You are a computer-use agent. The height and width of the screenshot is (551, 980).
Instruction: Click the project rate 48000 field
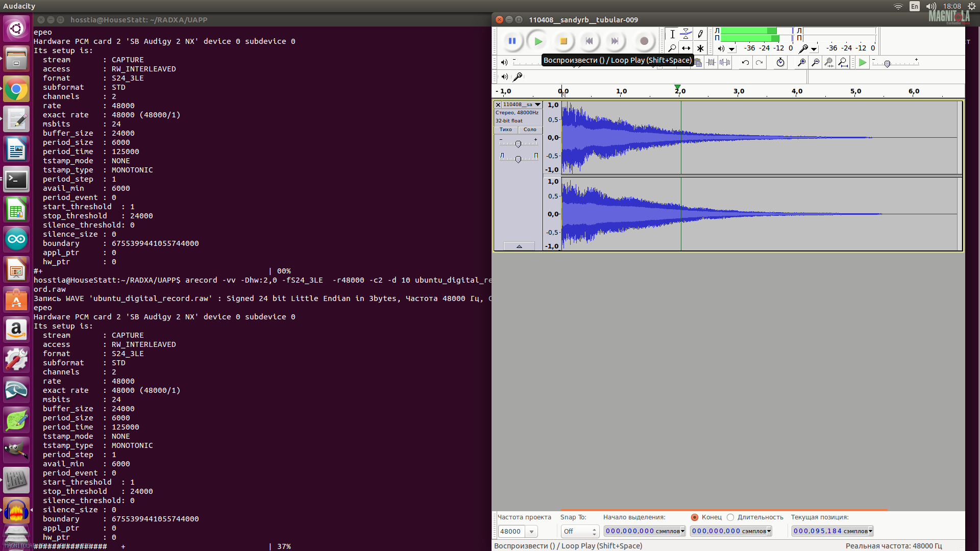tap(512, 532)
